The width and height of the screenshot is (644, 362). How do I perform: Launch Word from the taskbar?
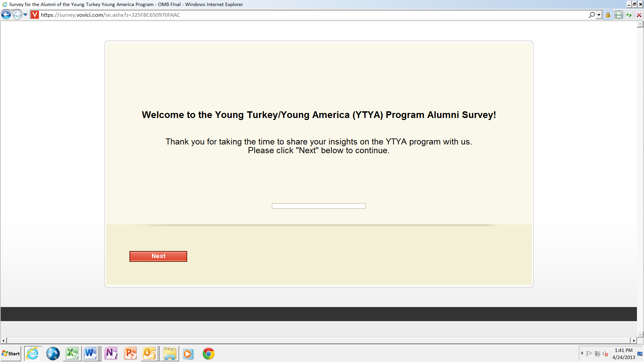tap(91, 354)
